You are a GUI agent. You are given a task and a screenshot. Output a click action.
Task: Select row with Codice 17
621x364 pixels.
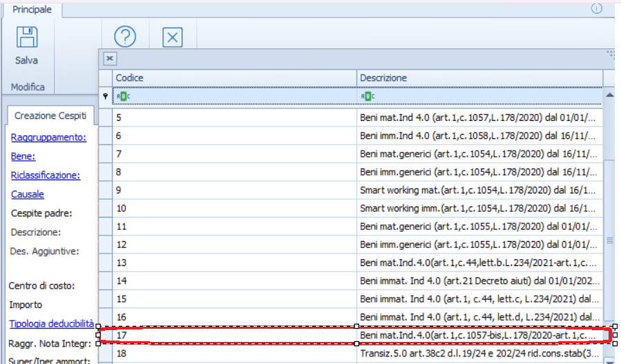(235, 335)
